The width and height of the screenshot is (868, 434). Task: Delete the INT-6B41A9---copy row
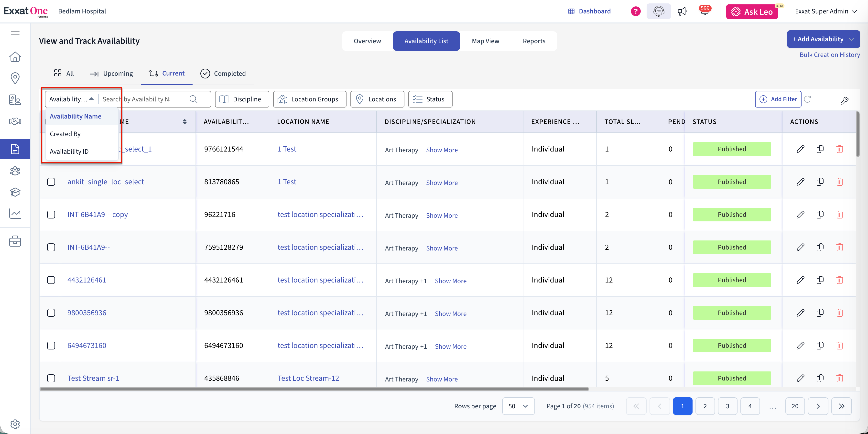point(839,215)
